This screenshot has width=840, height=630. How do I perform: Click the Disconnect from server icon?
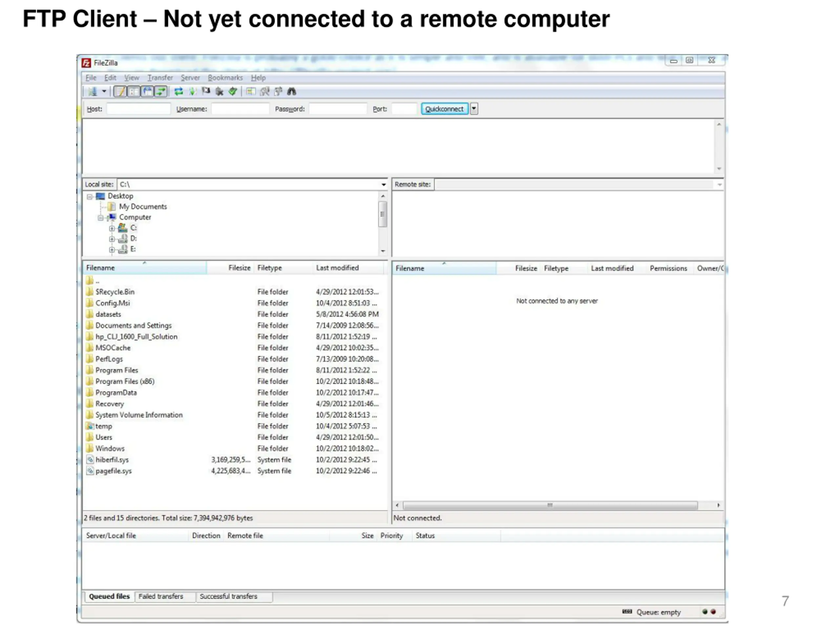tap(220, 92)
